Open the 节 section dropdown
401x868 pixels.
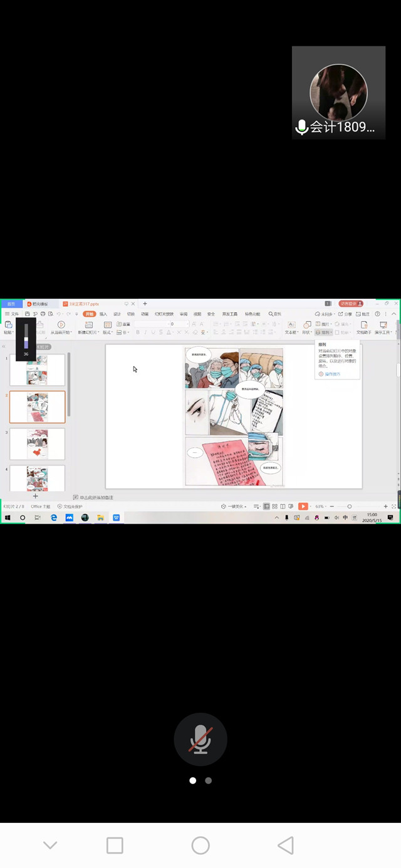point(123,332)
